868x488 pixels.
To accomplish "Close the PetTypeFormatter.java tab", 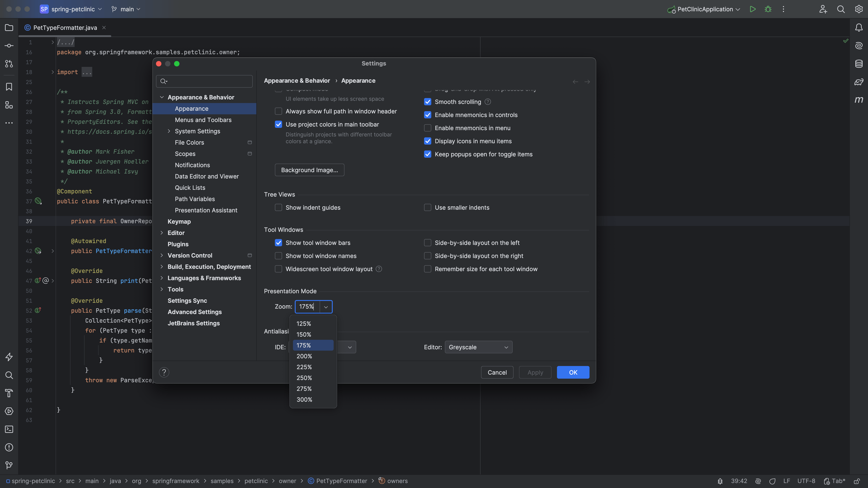I will click(x=104, y=28).
